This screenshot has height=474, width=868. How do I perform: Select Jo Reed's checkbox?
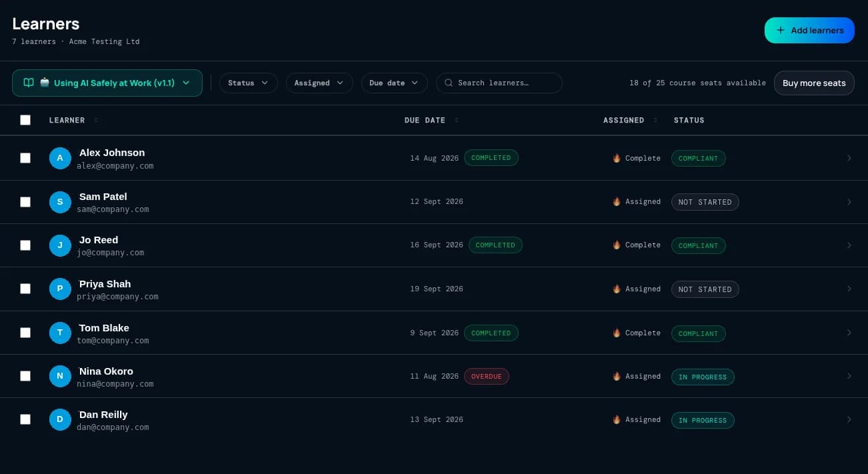(25, 245)
